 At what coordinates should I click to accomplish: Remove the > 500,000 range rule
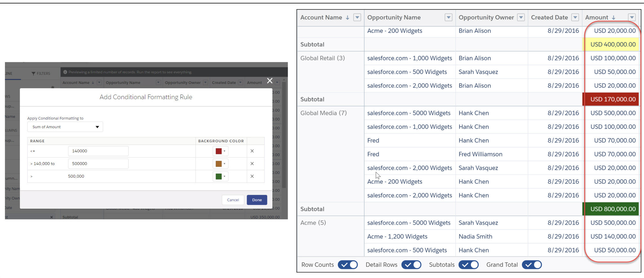[x=252, y=176]
